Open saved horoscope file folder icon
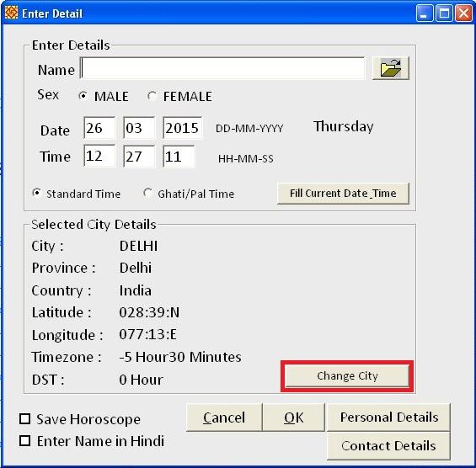The width and height of the screenshot is (476, 468). pyautogui.click(x=390, y=68)
